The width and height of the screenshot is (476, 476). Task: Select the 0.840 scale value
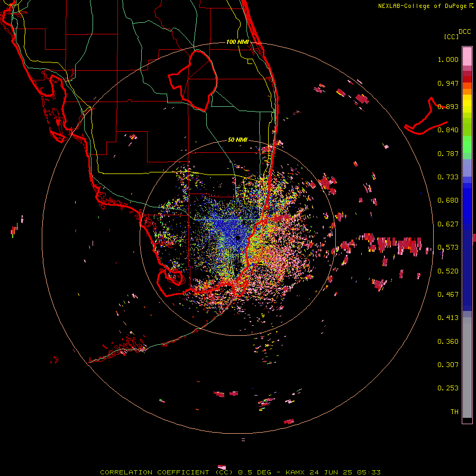tap(448, 130)
